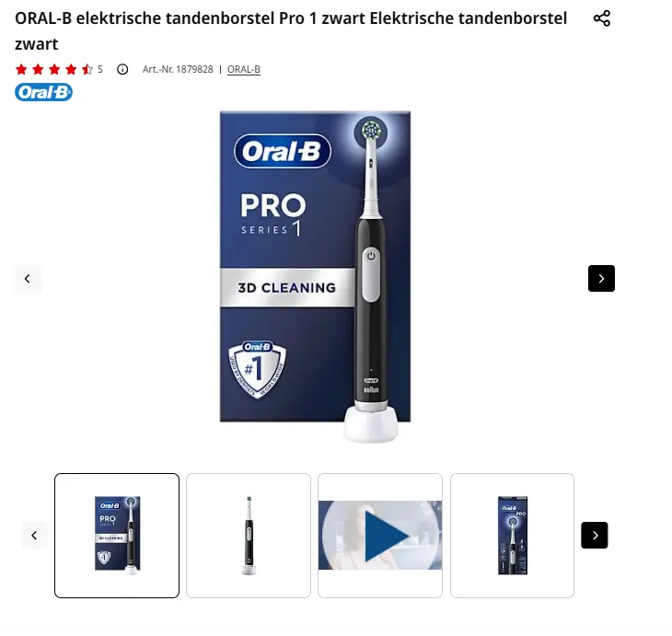This screenshot has width=672, height=636.
Task: Click the #1 dentist shield on the box
Action: pos(257,369)
